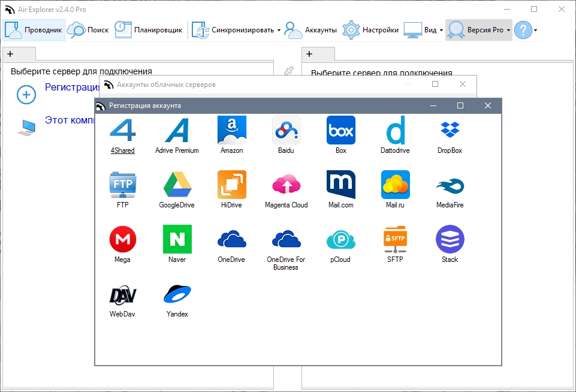This screenshot has width=576, height=392.
Task: Expand the Версия Pro dropdown arrow
Action: click(x=508, y=31)
